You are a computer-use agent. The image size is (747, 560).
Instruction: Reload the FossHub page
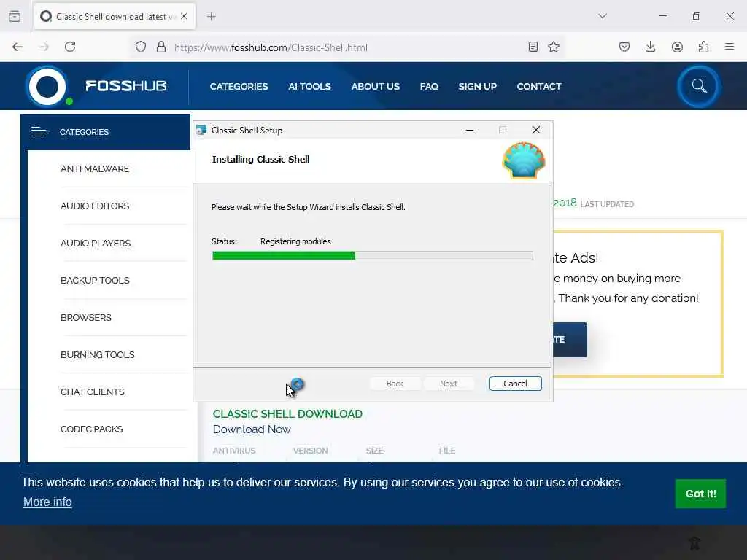70,47
